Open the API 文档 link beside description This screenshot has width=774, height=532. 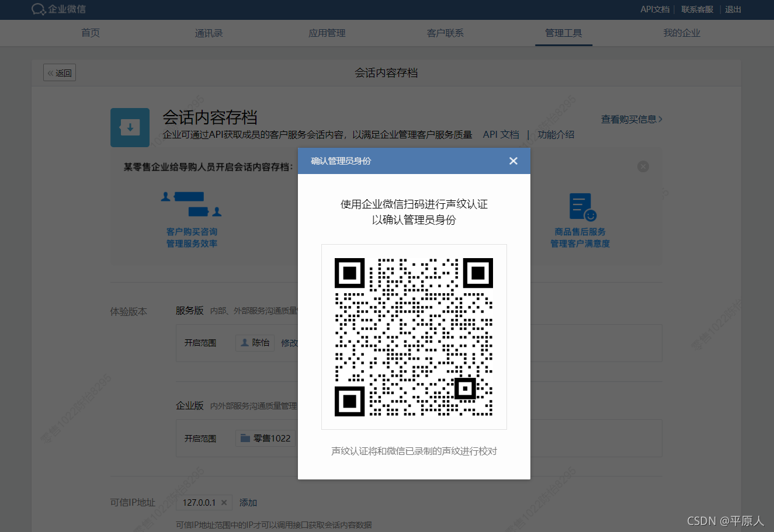coord(501,134)
